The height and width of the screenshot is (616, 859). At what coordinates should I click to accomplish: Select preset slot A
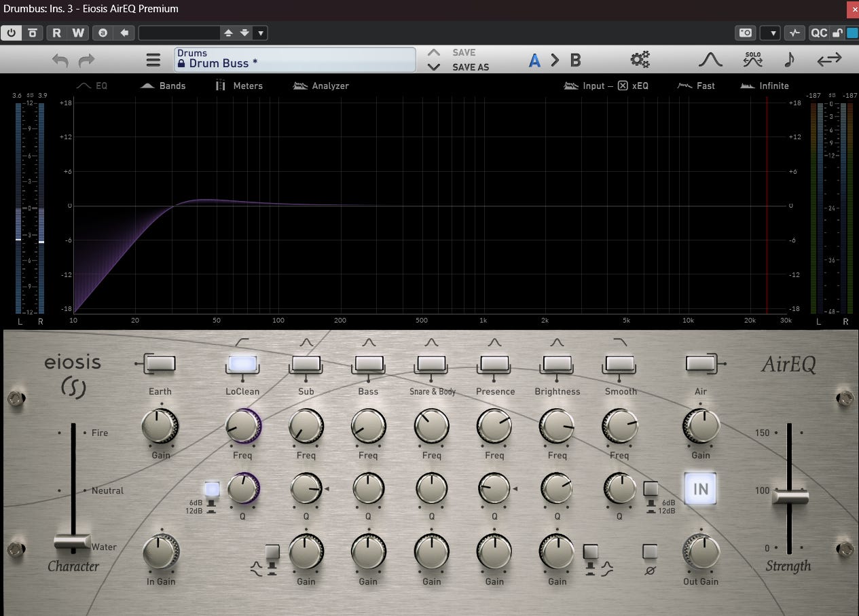534,60
